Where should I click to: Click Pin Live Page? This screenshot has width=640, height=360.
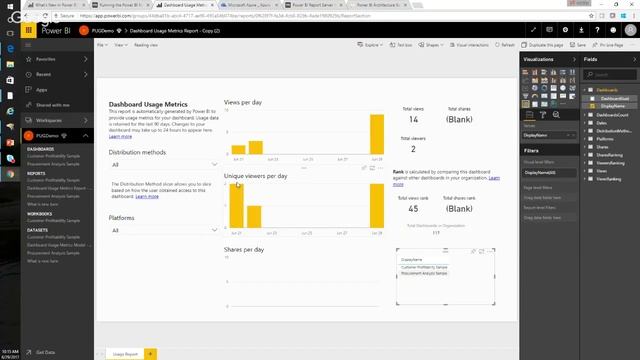[608, 45]
